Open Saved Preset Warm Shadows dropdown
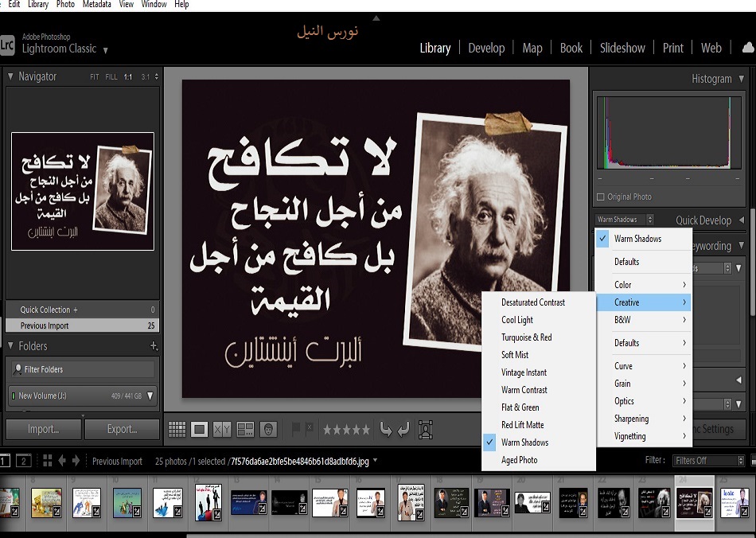This screenshot has height=538, width=756. (625, 220)
